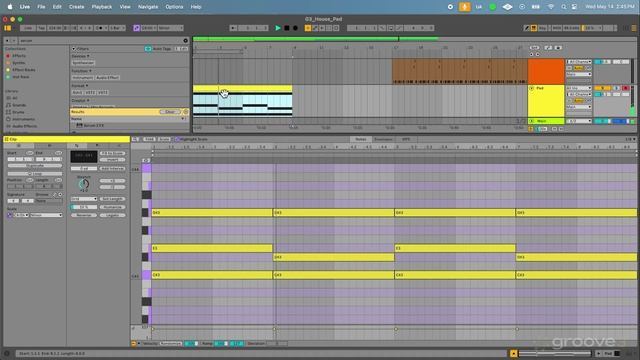Click the arrangement overview bar at the top
Screen dimensions: 640x360
click(414, 39)
